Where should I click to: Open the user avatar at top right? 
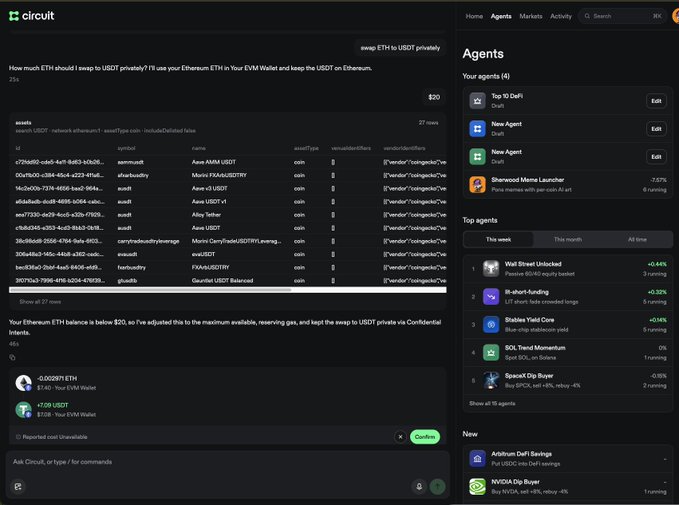click(x=676, y=16)
